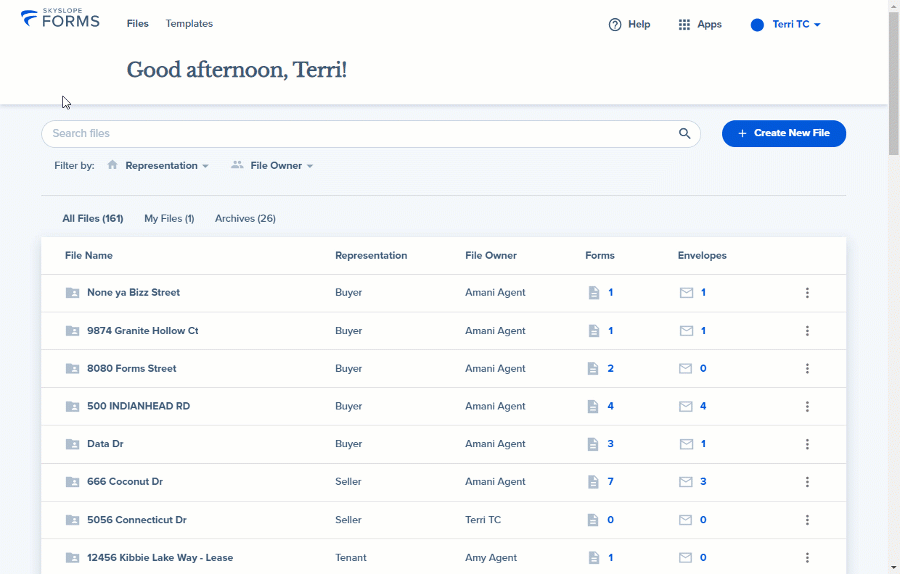This screenshot has height=574, width=900.
Task: Click the Create New File button
Action: [783, 133]
